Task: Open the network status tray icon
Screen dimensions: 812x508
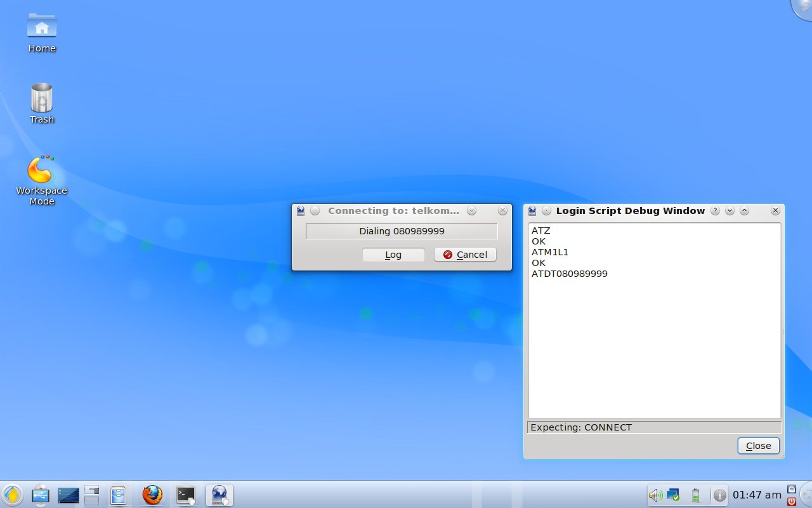Action: coord(673,495)
